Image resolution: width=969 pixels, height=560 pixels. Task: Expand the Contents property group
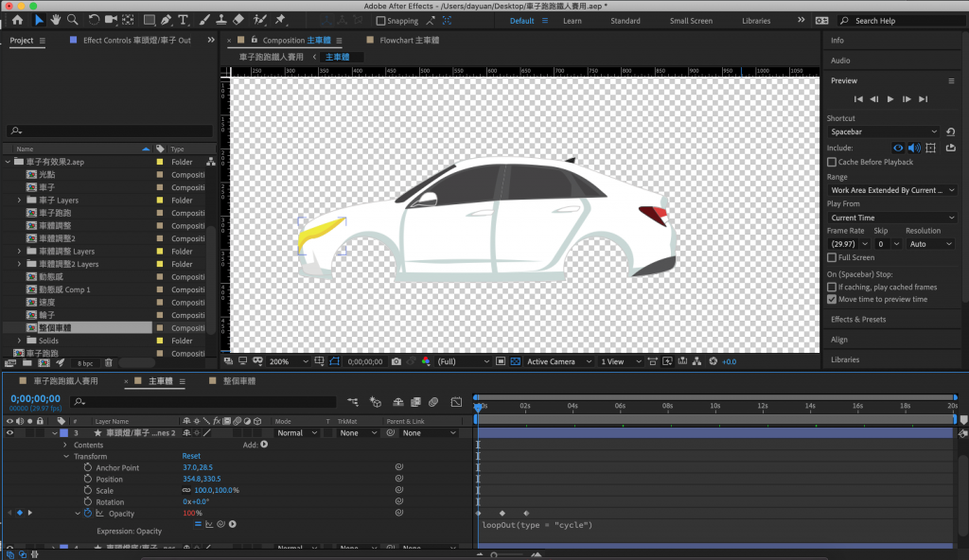pyautogui.click(x=65, y=445)
